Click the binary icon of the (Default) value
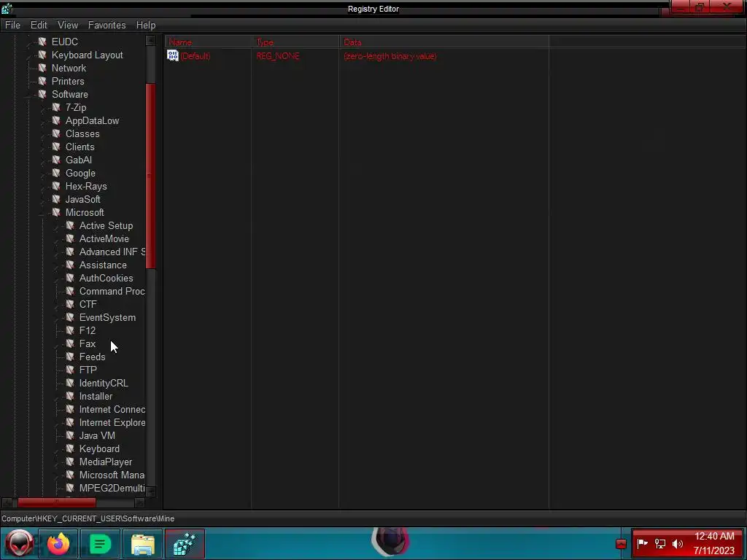The height and width of the screenshot is (560, 747). tap(172, 55)
